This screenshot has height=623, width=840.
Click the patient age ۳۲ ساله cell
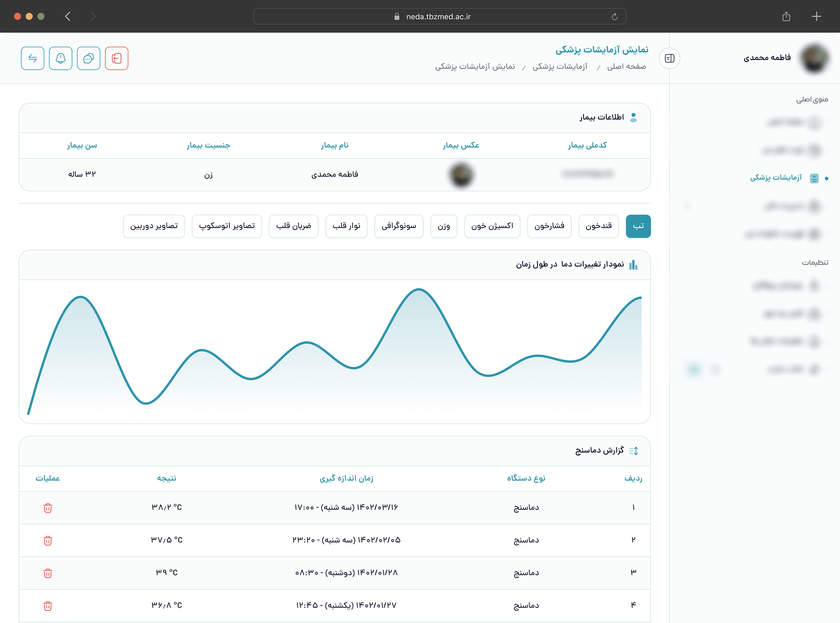click(x=82, y=175)
